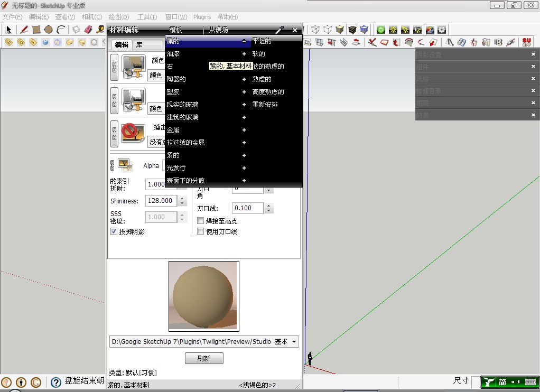Click the 刀口线 edge line value field
This screenshot has height=392, width=540.
248,208
